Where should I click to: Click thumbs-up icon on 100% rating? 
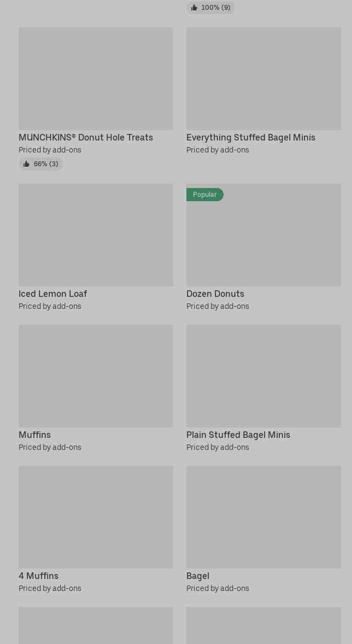(x=194, y=8)
